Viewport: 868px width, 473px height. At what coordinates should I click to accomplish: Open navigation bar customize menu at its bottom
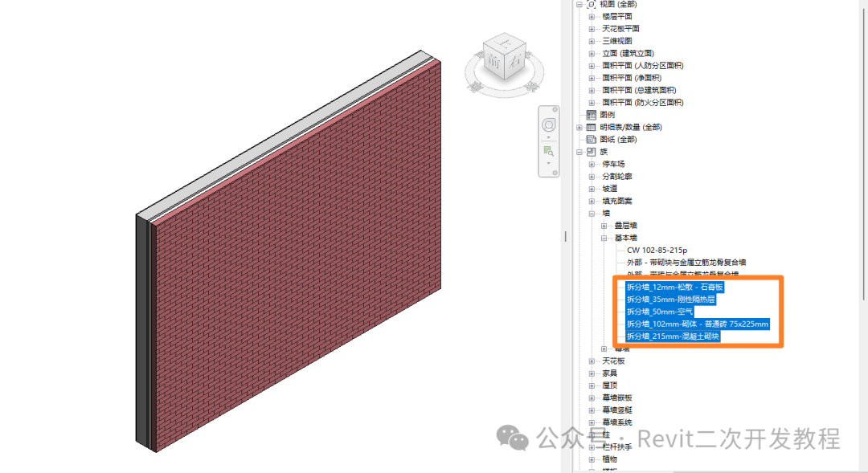tap(555, 173)
